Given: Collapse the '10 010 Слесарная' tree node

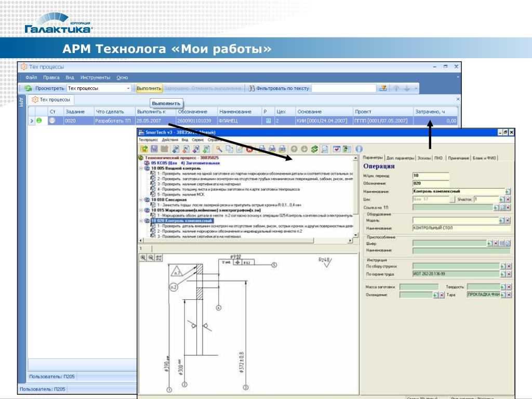Looking at the screenshot, I should coord(141,200).
